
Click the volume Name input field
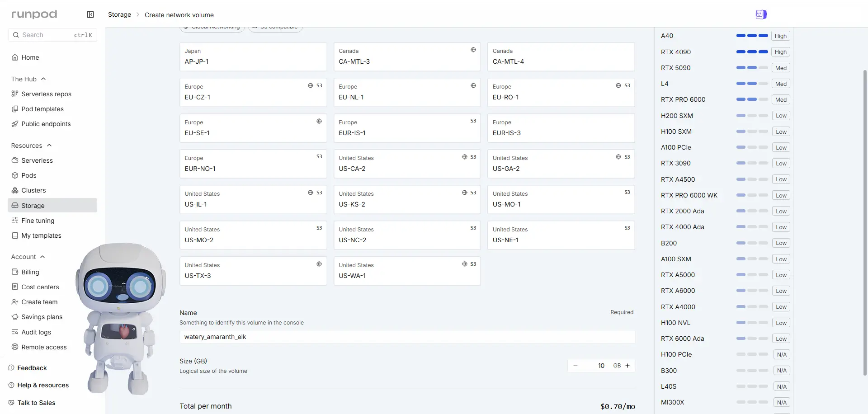[407, 337]
